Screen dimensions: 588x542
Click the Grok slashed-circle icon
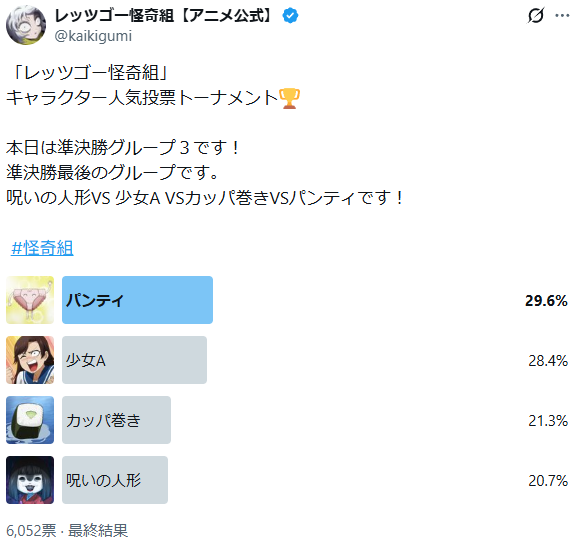(x=536, y=16)
